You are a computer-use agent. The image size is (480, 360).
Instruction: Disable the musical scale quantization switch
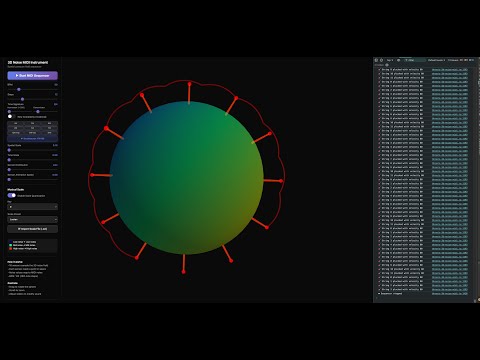point(12,195)
